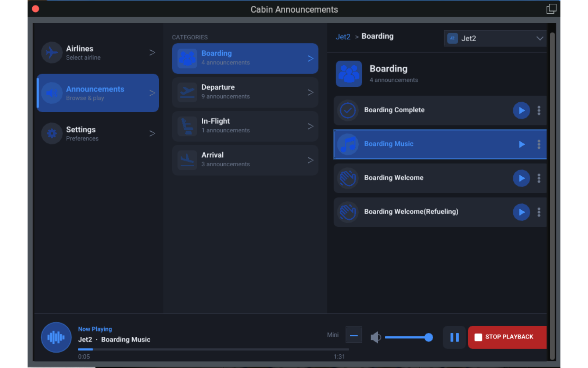Expand the Settings section chevron
The width and height of the screenshot is (588, 368).
point(152,133)
